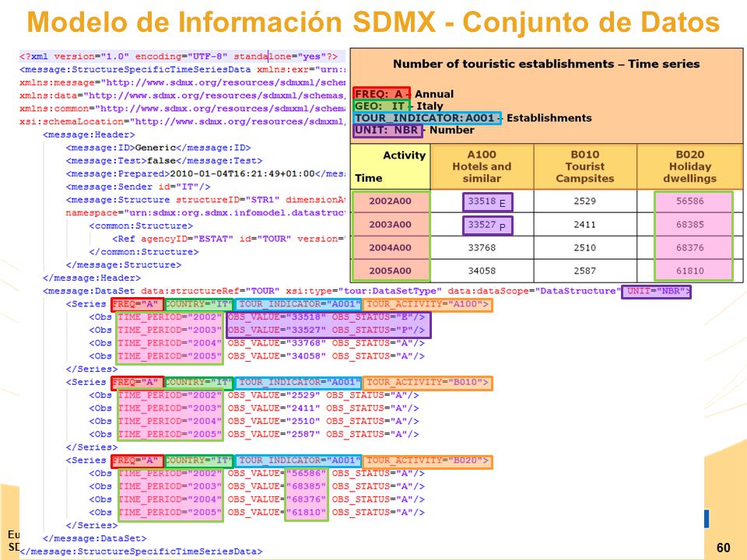Select 'TOUR_ACTIVITY="B020"' in the third Series tag
747x560 pixels.
point(428,460)
